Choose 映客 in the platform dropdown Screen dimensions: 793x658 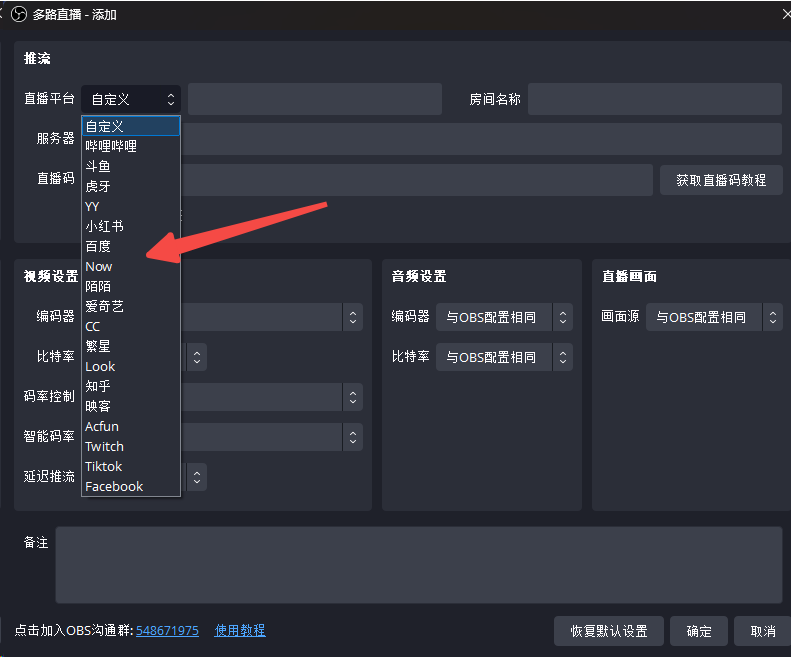point(131,406)
